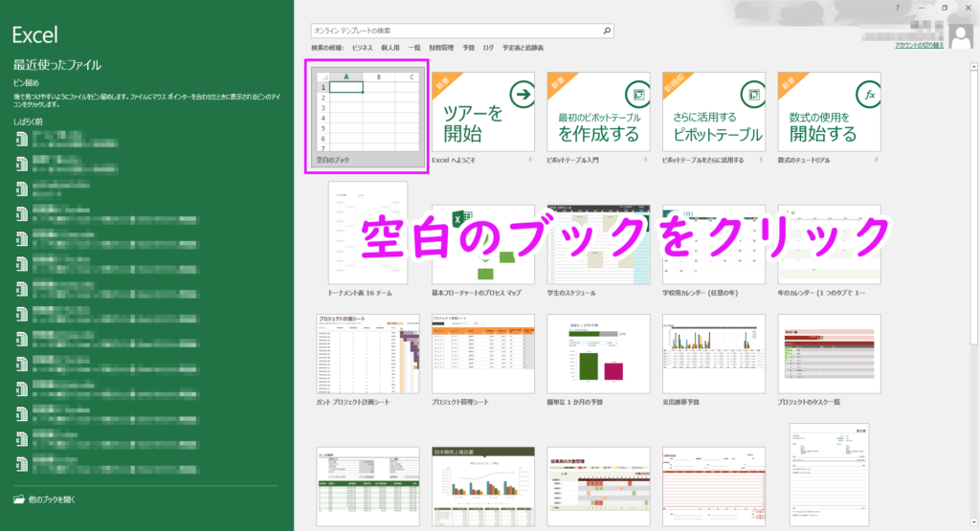
Task: Choose the 基本フローチャートのプロセス マップ template
Action: click(x=483, y=244)
